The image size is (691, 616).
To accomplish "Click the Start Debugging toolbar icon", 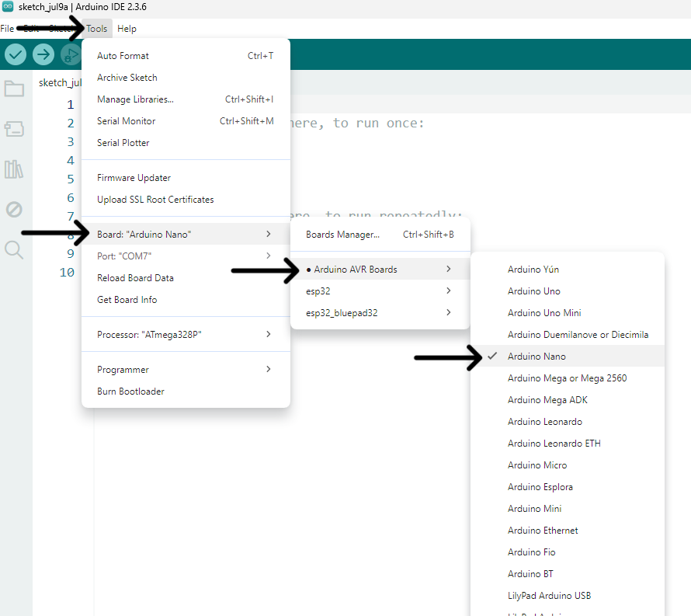I will tap(71, 54).
